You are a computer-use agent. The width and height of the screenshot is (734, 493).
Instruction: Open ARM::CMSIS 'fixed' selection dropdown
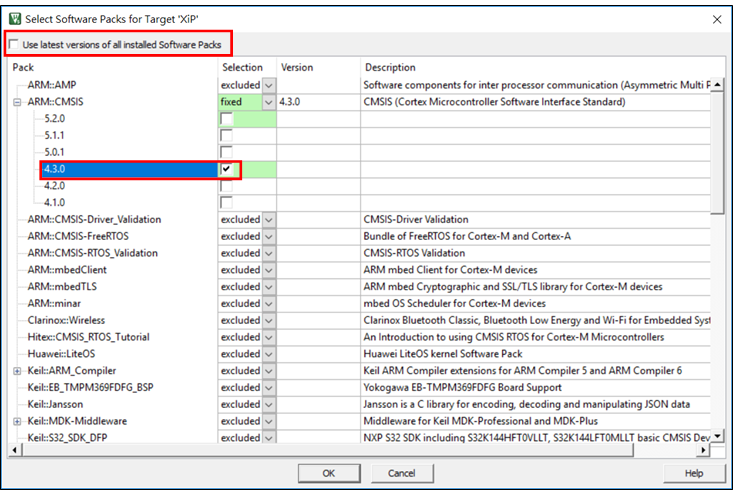click(x=269, y=102)
